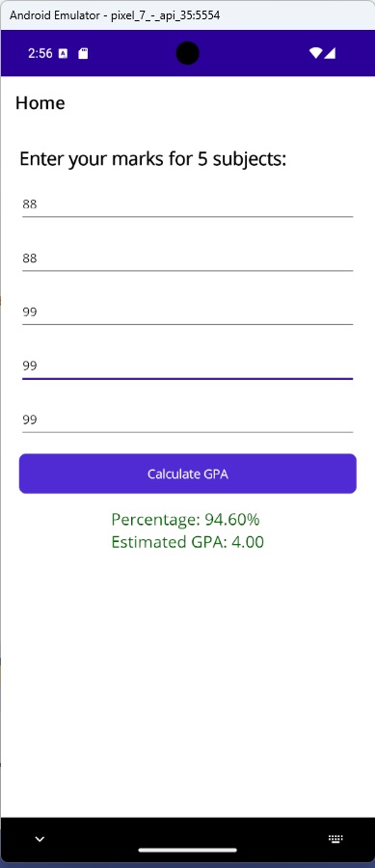375x868 pixels.
Task: Tap the SD card notification icon
Action: point(83,54)
